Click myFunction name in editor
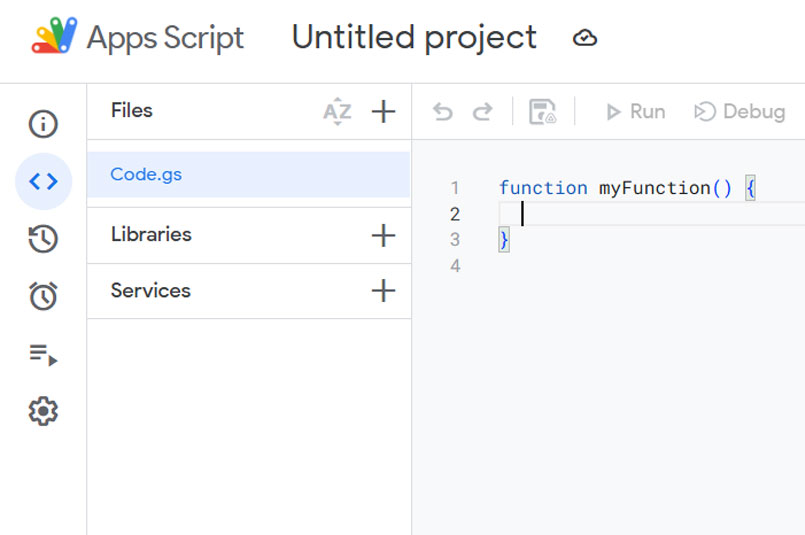 point(655,188)
